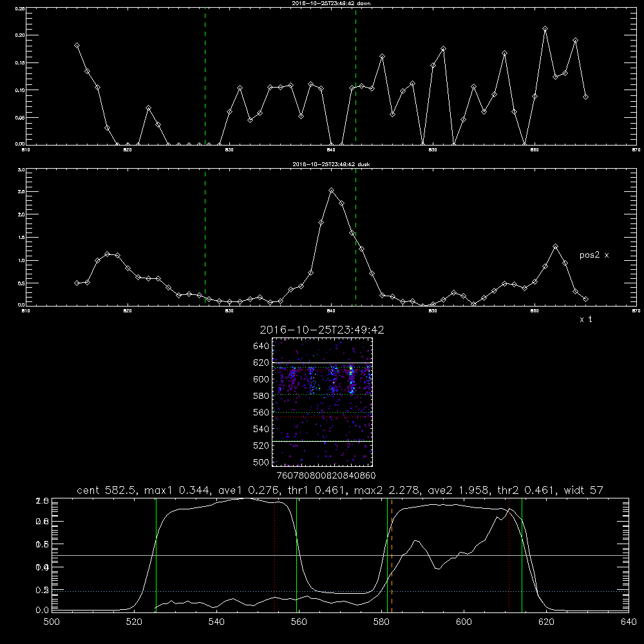Click the highest peak diamond in dusk plot
This screenshot has width=644, height=644.
click(x=332, y=190)
